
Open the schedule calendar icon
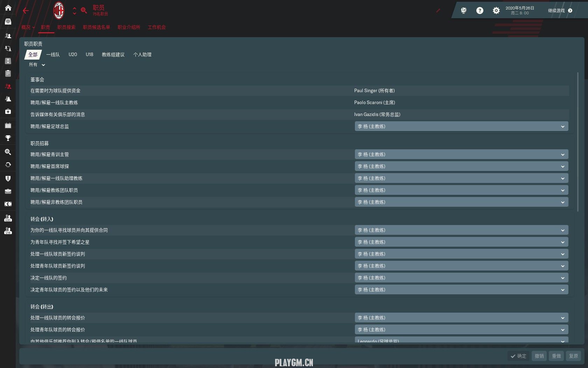coord(8,125)
